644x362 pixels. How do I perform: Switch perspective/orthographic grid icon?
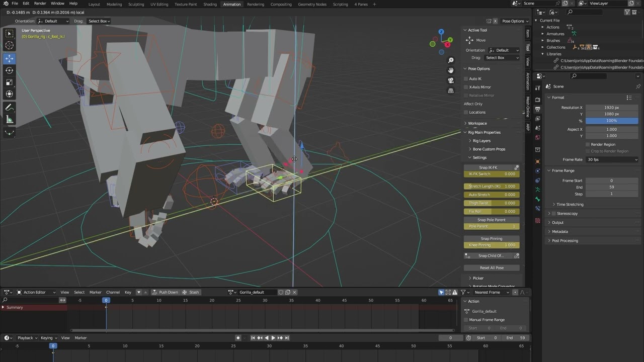451,90
